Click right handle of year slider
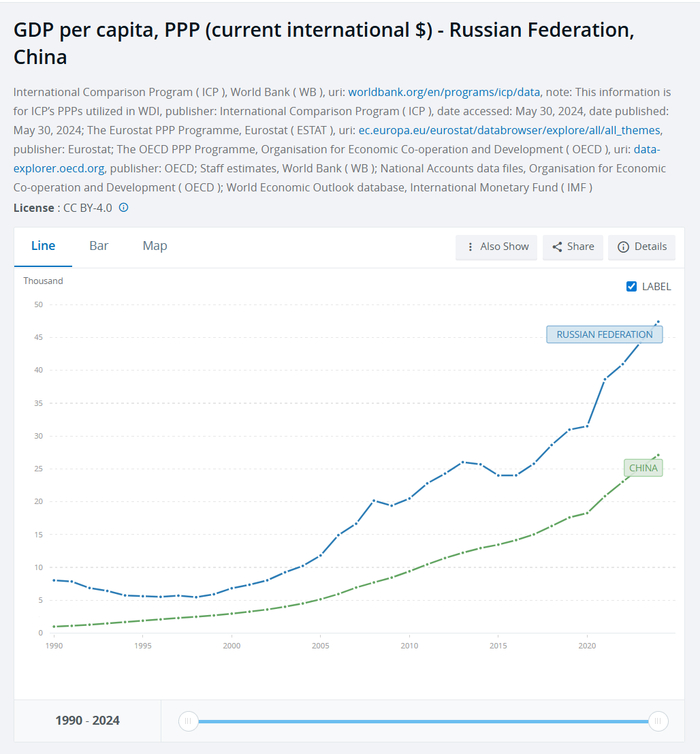Screen dimensions: 700x754 point(658,721)
